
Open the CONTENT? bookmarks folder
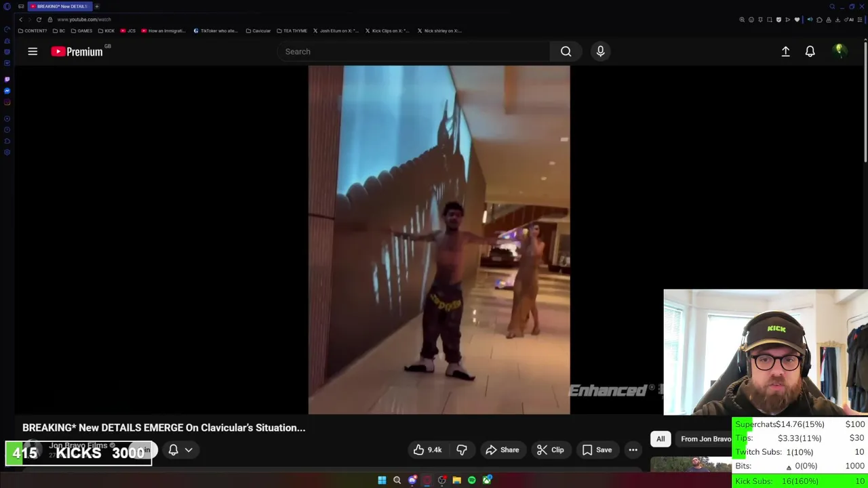pos(33,30)
